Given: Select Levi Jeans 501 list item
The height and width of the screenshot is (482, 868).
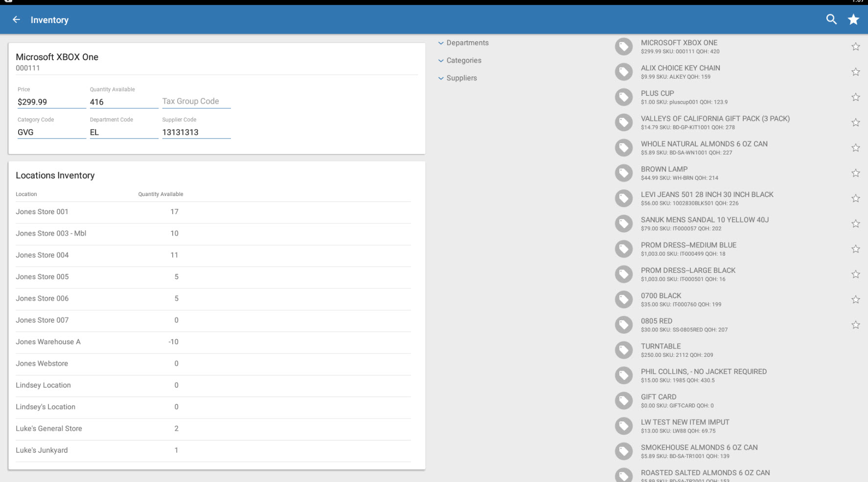Looking at the screenshot, I should coord(707,198).
